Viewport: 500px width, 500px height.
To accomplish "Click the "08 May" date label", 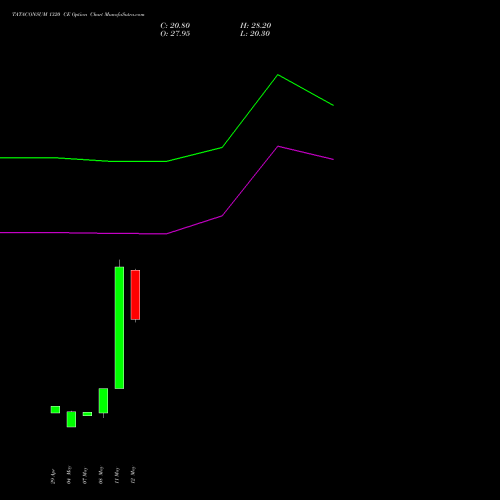I will 101,475.
